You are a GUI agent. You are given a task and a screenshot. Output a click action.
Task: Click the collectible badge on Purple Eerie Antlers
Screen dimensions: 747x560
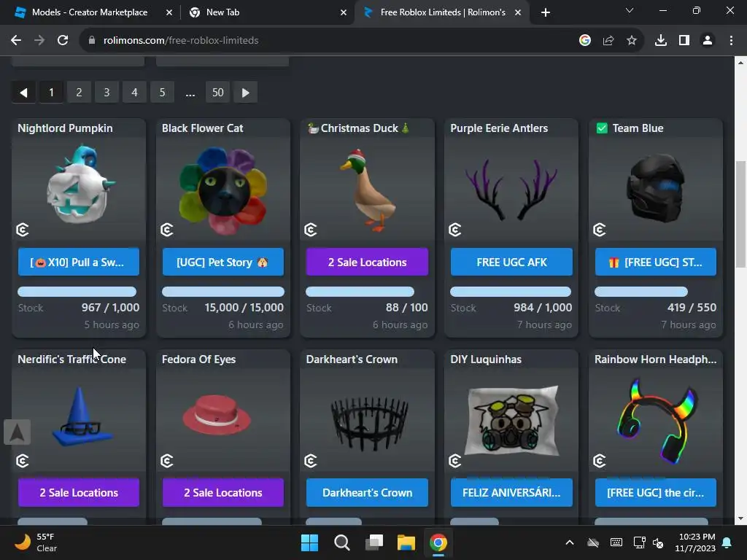[x=455, y=230]
